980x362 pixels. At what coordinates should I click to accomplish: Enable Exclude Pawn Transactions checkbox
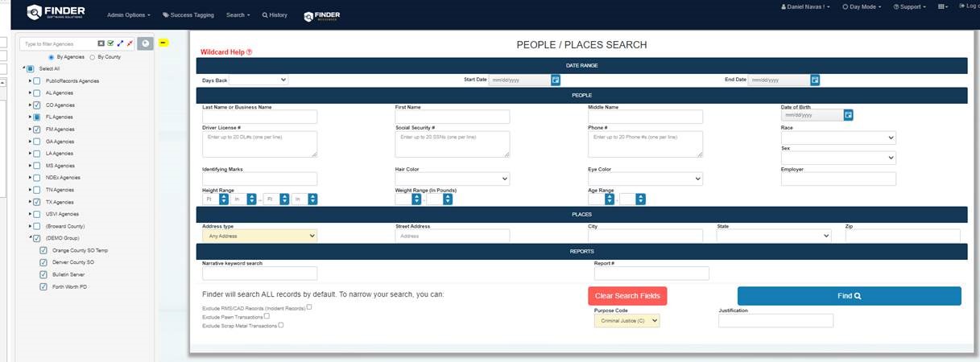coord(267,316)
